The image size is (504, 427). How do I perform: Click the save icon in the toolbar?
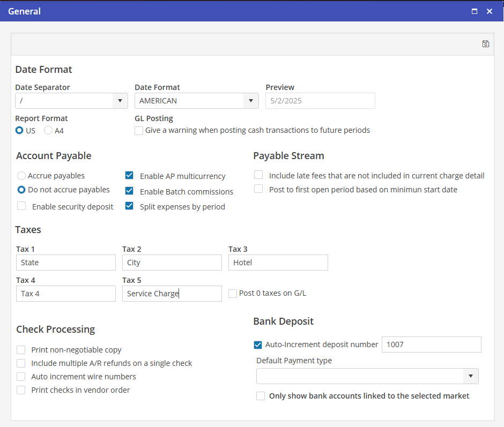pyautogui.click(x=485, y=44)
